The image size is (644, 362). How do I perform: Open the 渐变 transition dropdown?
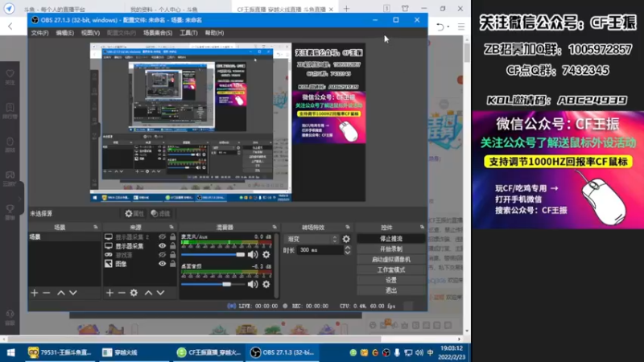312,239
